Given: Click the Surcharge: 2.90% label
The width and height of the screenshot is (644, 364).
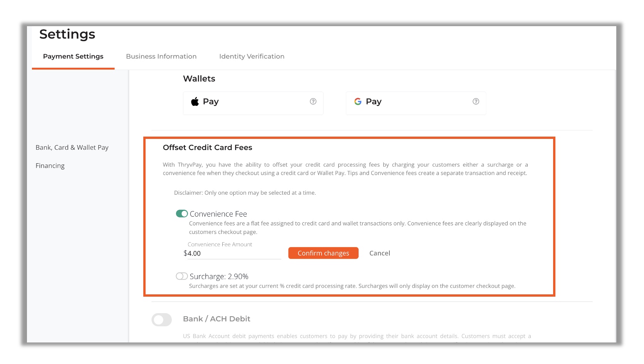Looking at the screenshot, I should [219, 276].
